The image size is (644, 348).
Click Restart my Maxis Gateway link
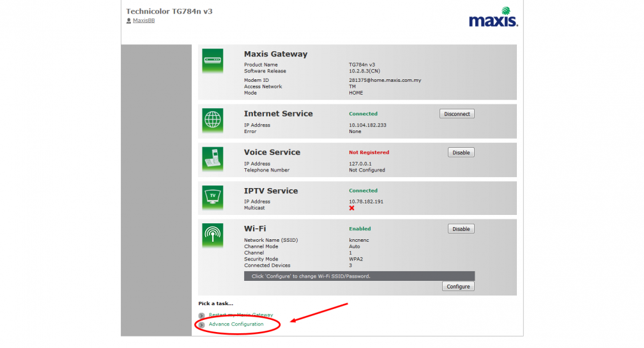pos(241,315)
